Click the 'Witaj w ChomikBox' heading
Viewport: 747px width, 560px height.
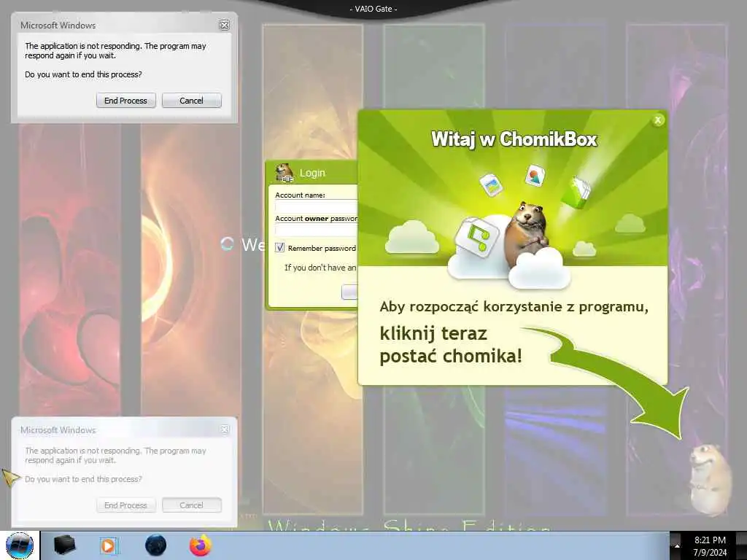514,139
